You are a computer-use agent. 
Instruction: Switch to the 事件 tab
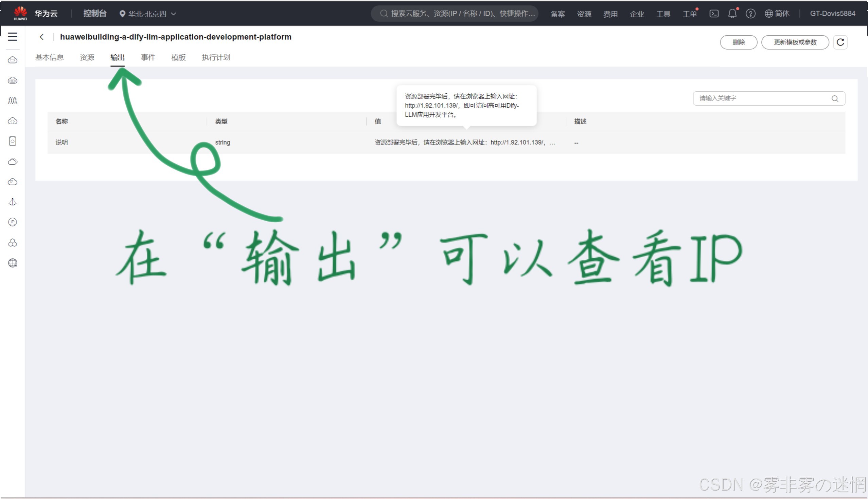tap(148, 57)
